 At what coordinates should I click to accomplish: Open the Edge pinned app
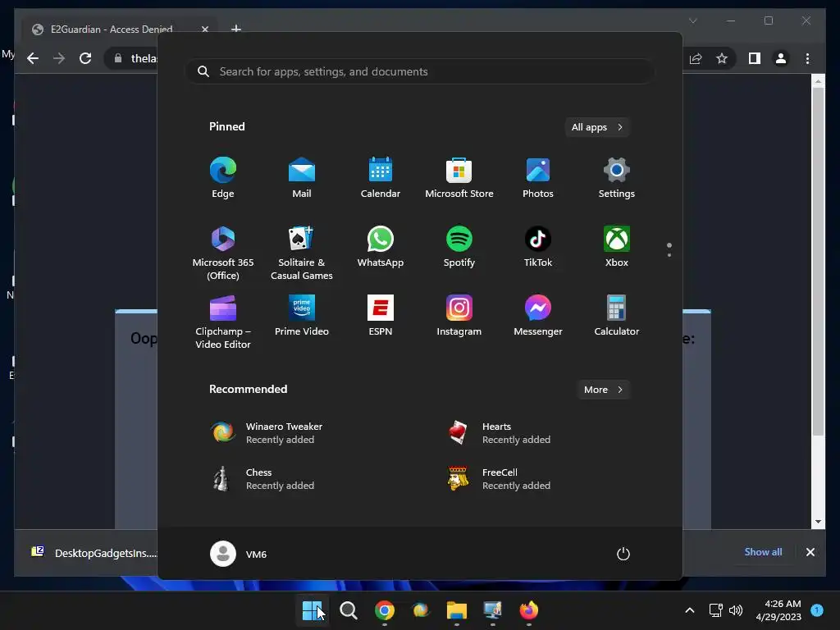[223, 177]
